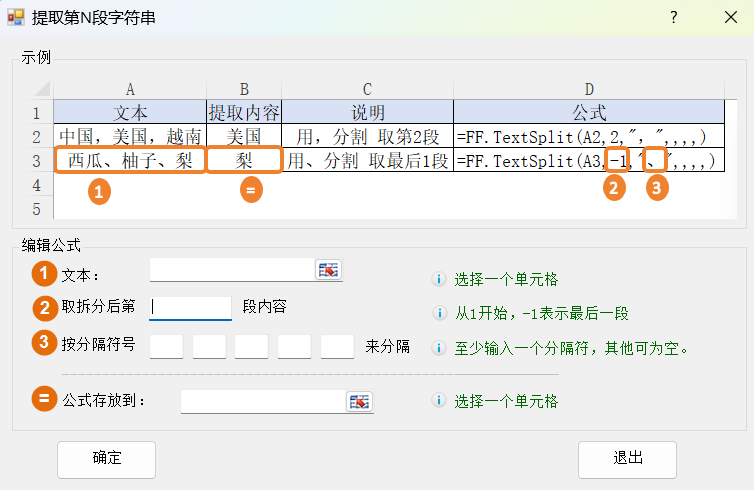The image size is (754, 490).
Task: Focus the 公式存放到 destination input
Action: click(263, 401)
